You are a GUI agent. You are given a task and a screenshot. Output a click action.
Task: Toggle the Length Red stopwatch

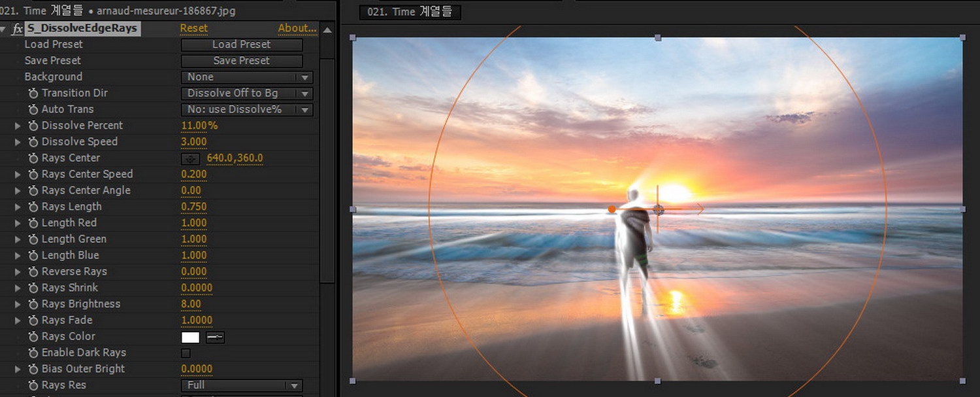[33, 223]
